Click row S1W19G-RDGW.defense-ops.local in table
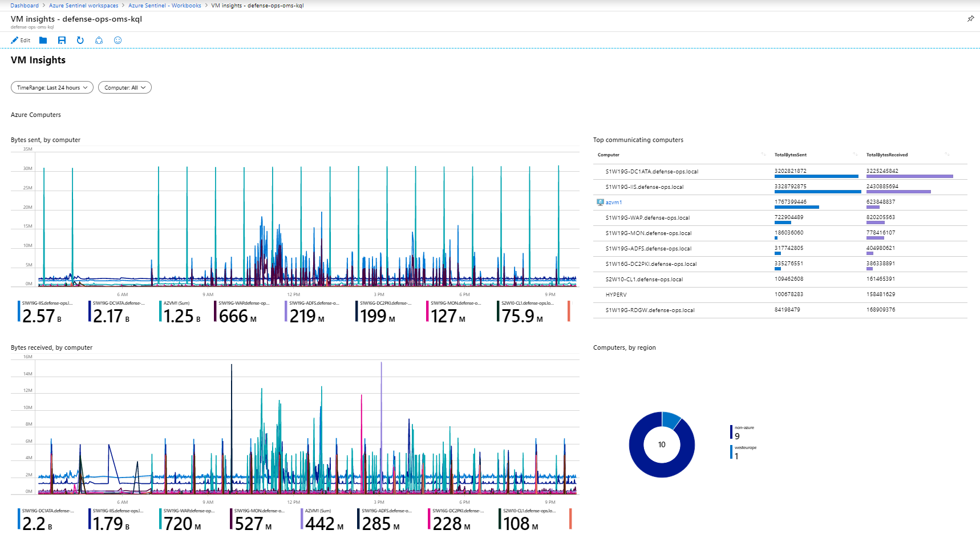This screenshot has width=980, height=546. pyautogui.click(x=780, y=310)
